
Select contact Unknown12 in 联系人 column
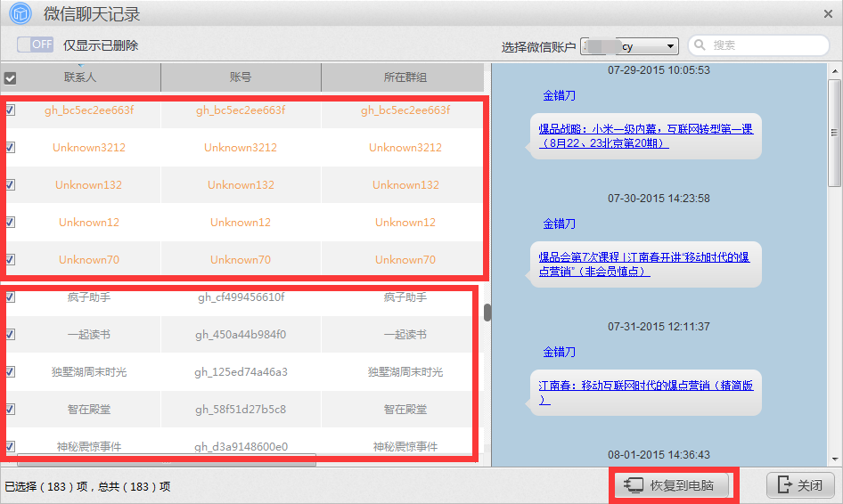89,222
